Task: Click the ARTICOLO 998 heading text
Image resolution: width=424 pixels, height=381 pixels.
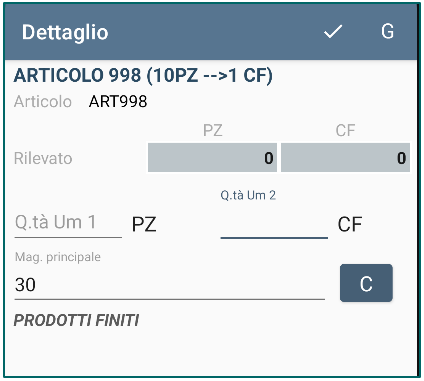Action: click(143, 75)
